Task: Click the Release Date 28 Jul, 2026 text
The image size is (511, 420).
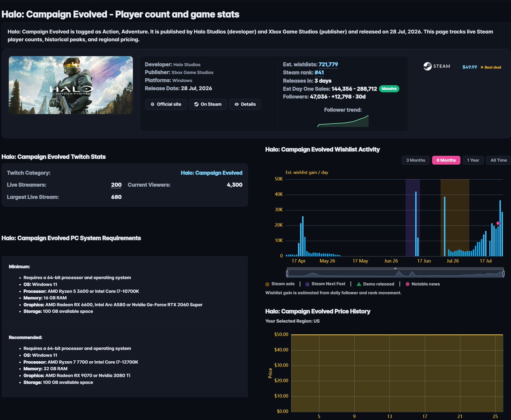Action: 178,89
